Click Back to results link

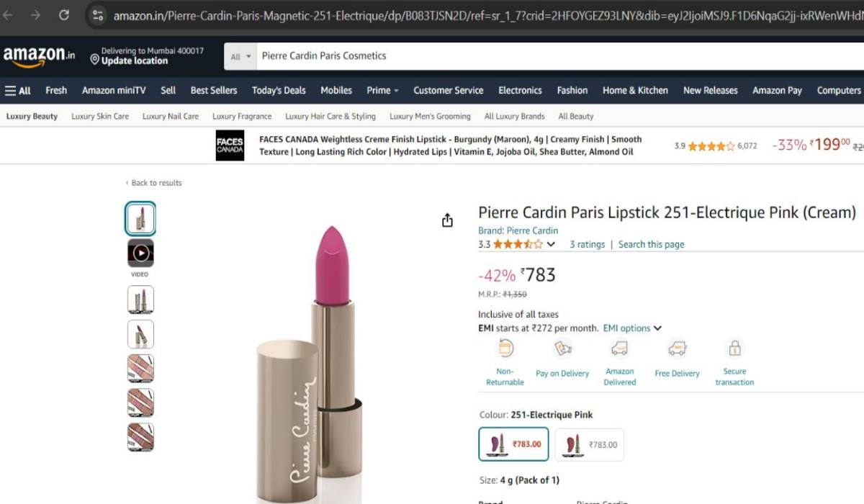[x=156, y=183]
